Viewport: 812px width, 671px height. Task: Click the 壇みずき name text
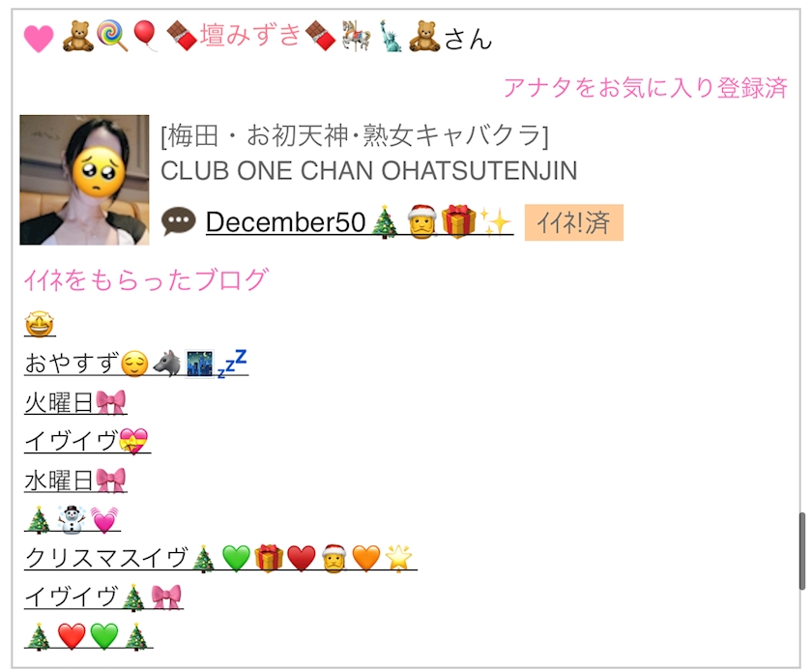[250, 35]
